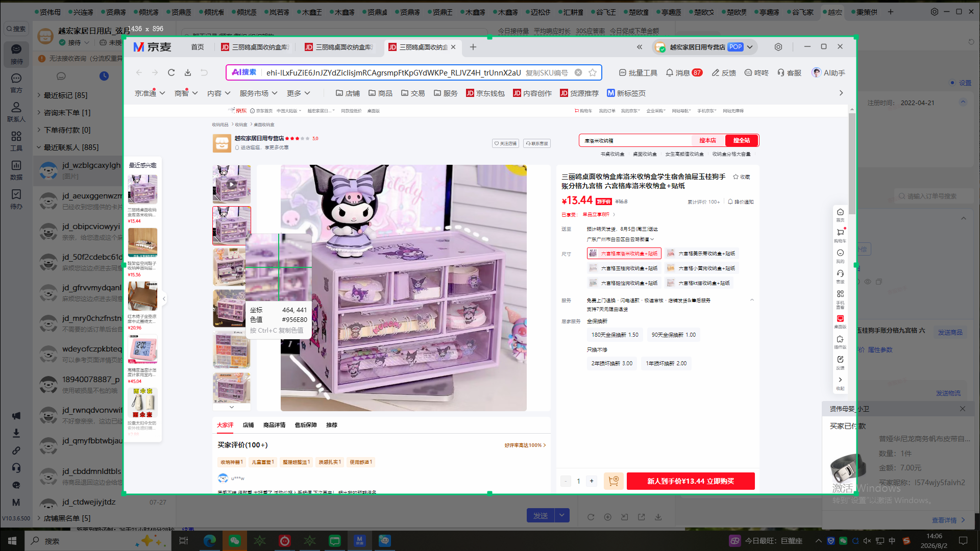Open 工具 in the left chat sidebar
This screenshot has height=551, width=980.
point(16,141)
